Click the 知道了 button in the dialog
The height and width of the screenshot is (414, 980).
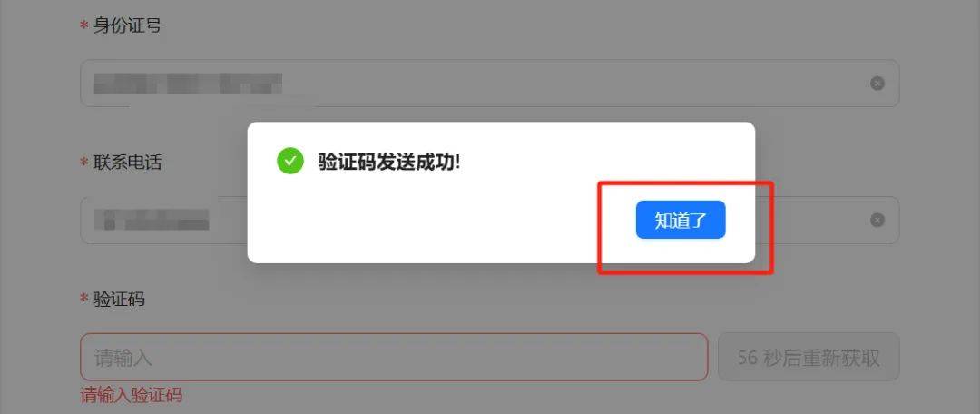click(681, 220)
